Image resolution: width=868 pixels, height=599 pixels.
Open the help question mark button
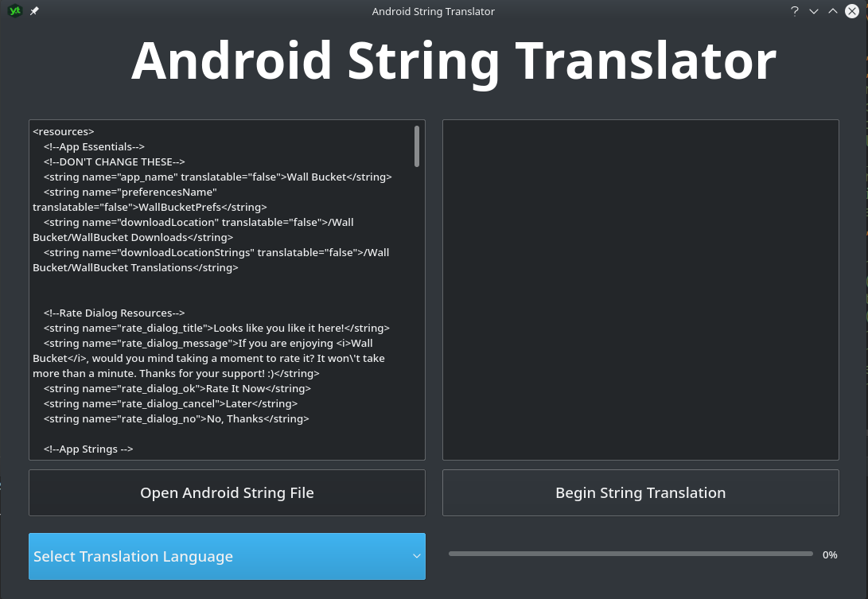click(x=794, y=11)
